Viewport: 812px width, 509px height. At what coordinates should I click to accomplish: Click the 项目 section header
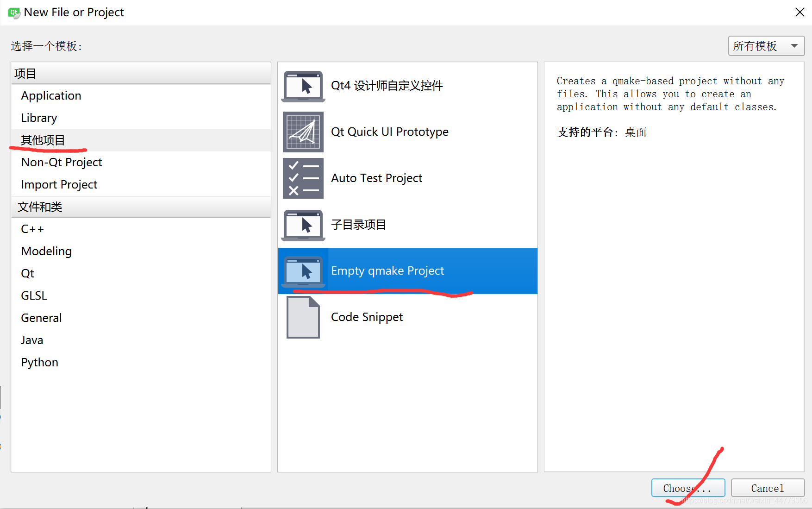pos(141,73)
